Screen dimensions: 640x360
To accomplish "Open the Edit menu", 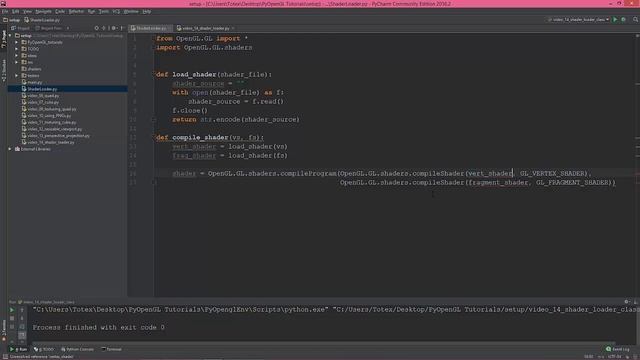I will point(15,11).
